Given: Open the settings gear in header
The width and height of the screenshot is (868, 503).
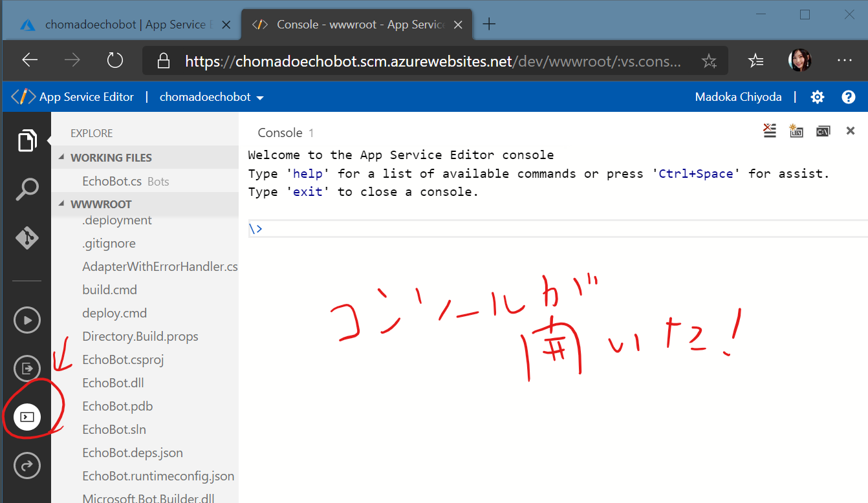Looking at the screenshot, I should (818, 97).
